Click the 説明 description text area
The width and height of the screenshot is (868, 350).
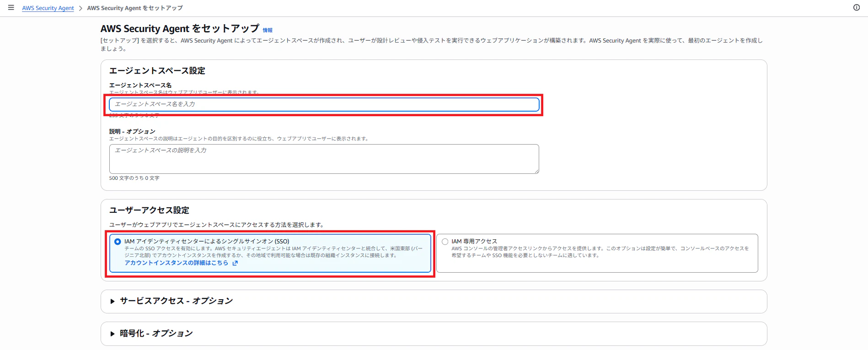(x=324, y=159)
